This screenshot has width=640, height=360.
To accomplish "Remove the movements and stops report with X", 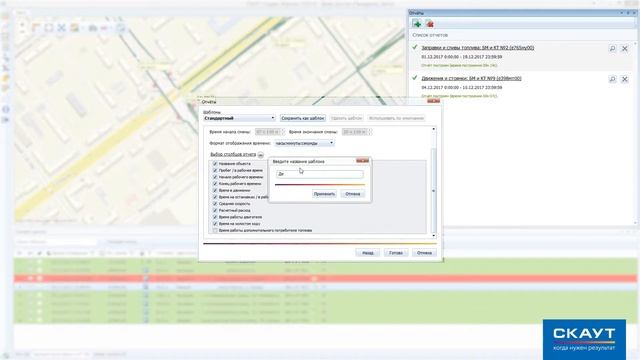I will (x=624, y=79).
